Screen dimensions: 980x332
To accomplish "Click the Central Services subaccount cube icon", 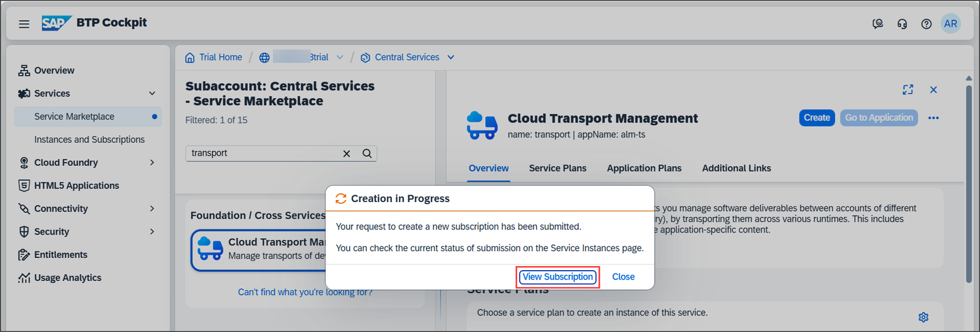I will (365, 57).
